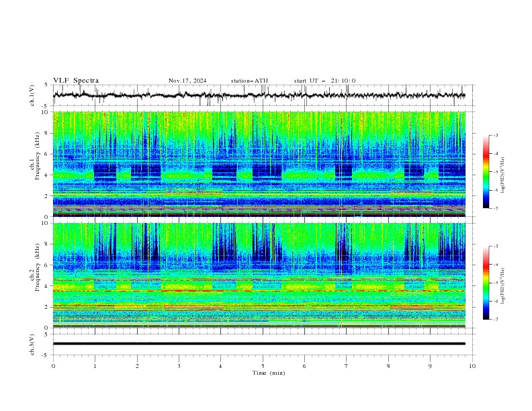
Task: Click "-7" tick on ch.1 color bar
Action: pos(495,208)
